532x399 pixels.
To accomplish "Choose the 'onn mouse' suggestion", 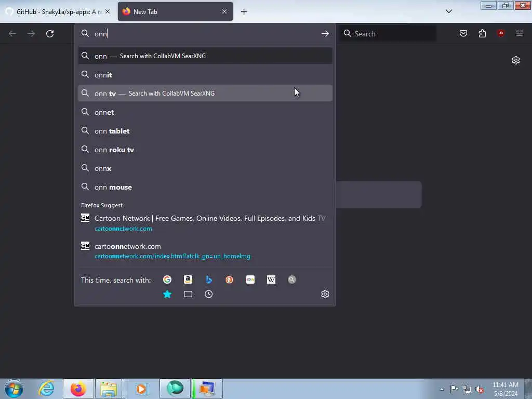I will (x=205, y=187).
